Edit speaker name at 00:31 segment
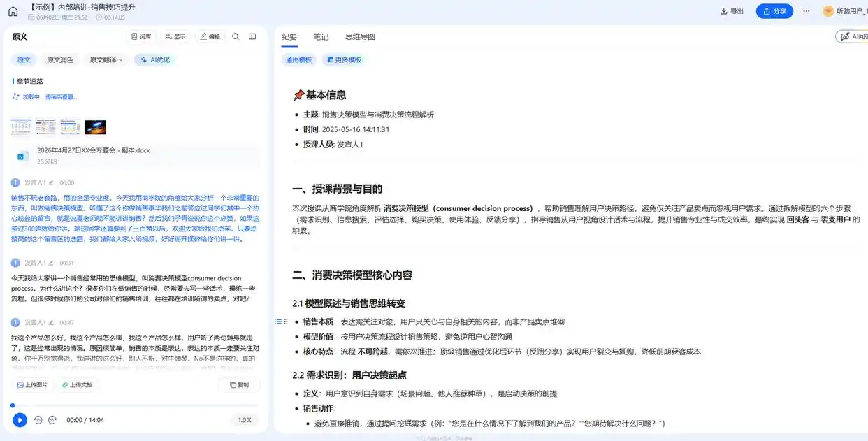Image resolution: width=868 pixels, height=441 pixels. pos(51,263)
